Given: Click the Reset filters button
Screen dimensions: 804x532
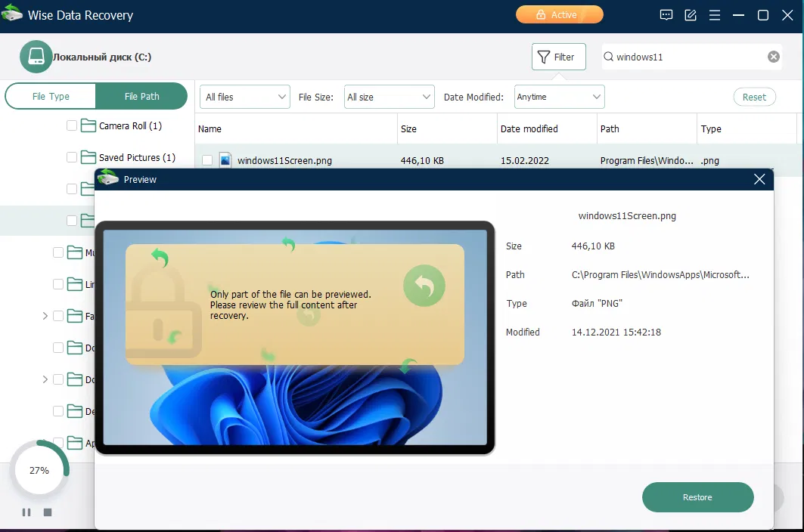Looking at the screenshot, I should (754, 97).
